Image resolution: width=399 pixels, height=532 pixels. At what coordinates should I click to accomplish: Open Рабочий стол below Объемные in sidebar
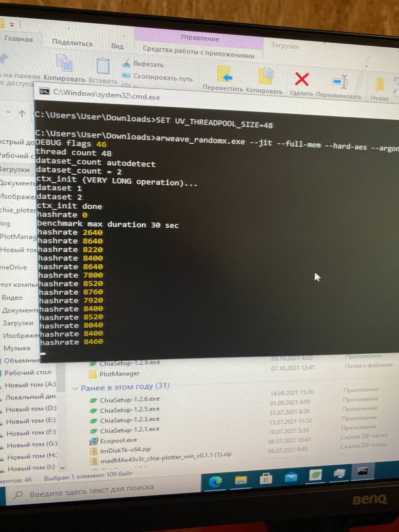[27, 372]
